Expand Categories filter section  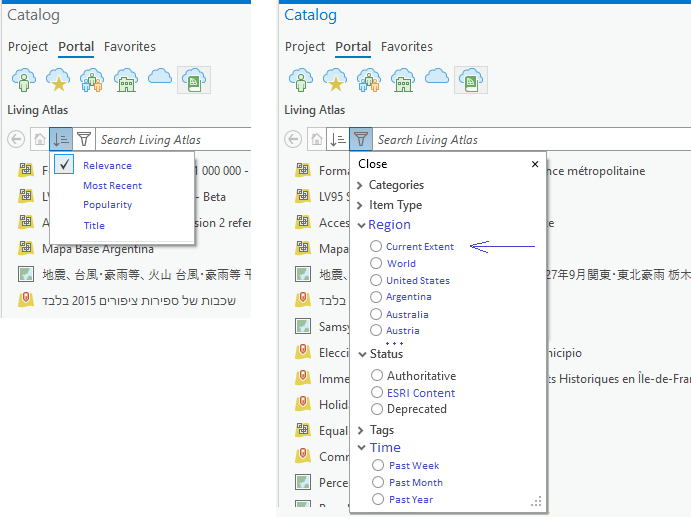(x=360, y=185)
